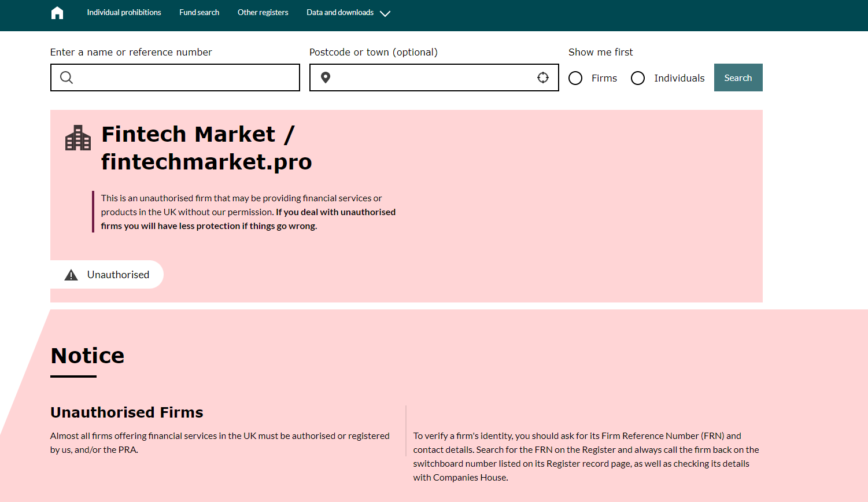868x502 pixels.
Task: Use current location crosshair icon
Action: pos(543,77)
